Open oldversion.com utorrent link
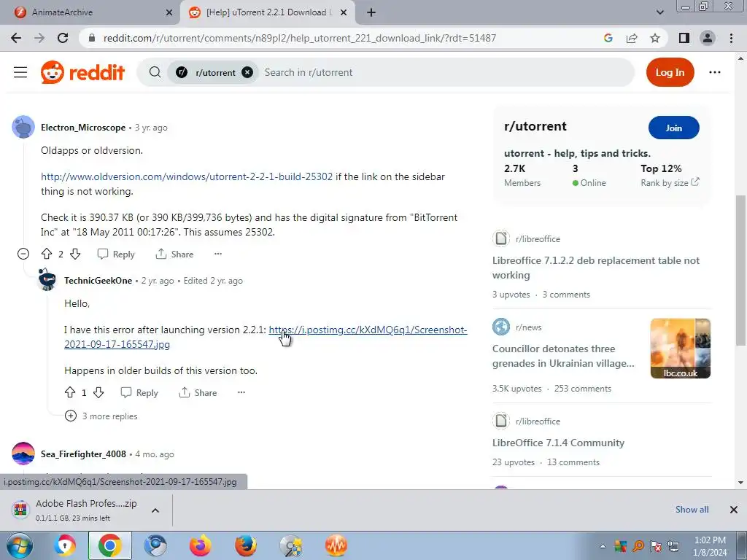The width and height of the screenshot is (747, 560). tap(187, 176)
